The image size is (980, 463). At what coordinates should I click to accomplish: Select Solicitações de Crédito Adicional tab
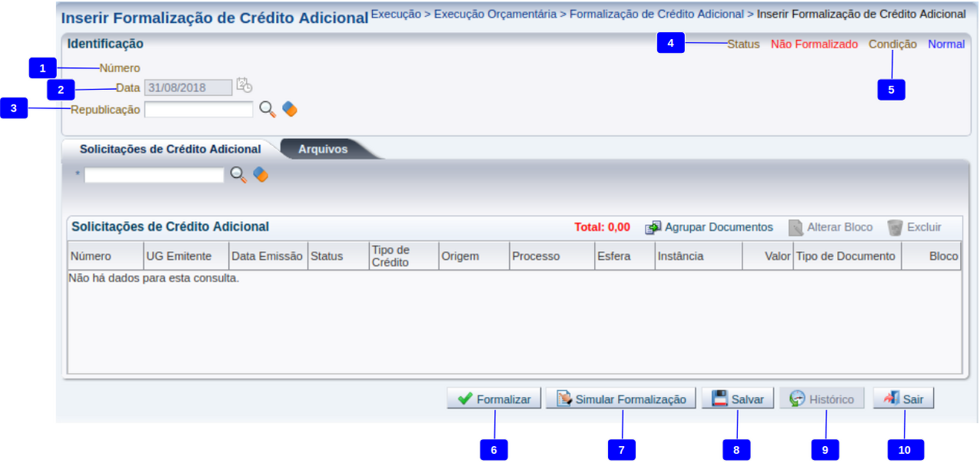point(170,150)
